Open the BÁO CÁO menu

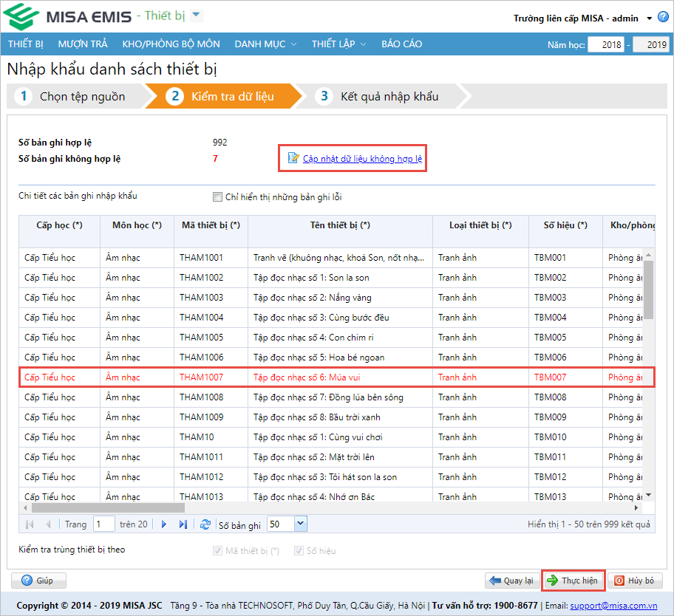click(401, 44)
